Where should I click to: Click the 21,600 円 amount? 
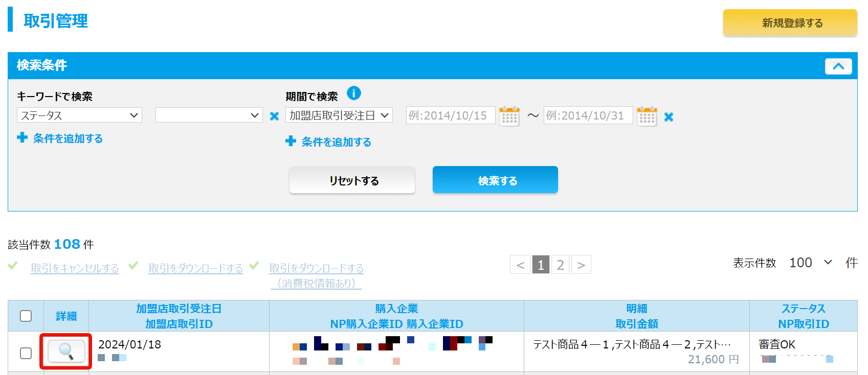click(714, 360)
